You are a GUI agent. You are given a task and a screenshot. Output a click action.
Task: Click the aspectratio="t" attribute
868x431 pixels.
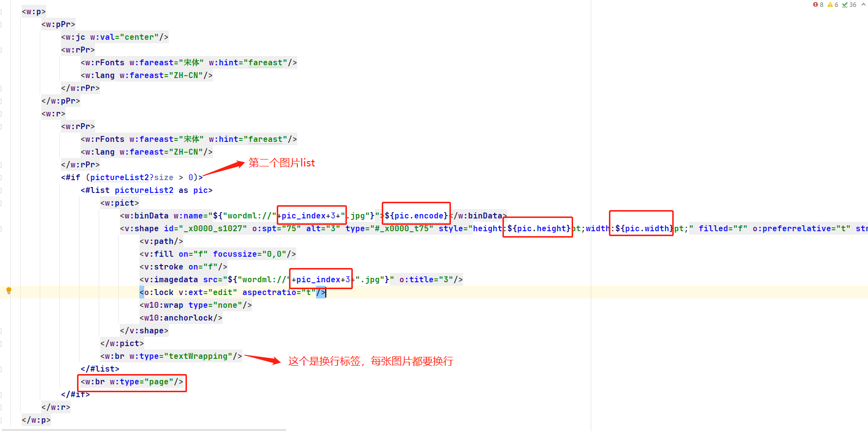[x=279, y=292]
